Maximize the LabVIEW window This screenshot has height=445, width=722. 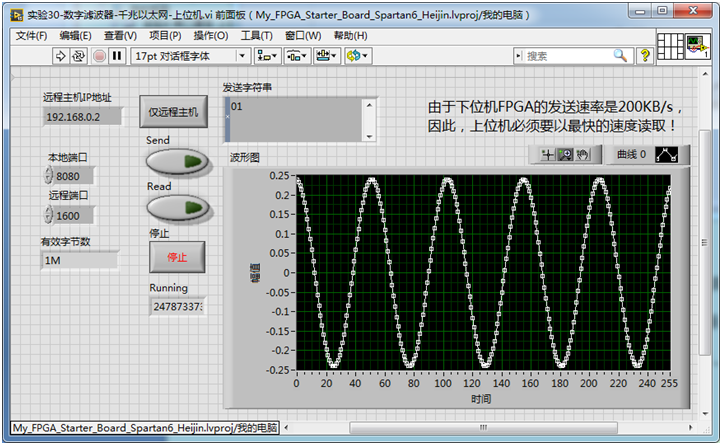click(x=662, y=11)
